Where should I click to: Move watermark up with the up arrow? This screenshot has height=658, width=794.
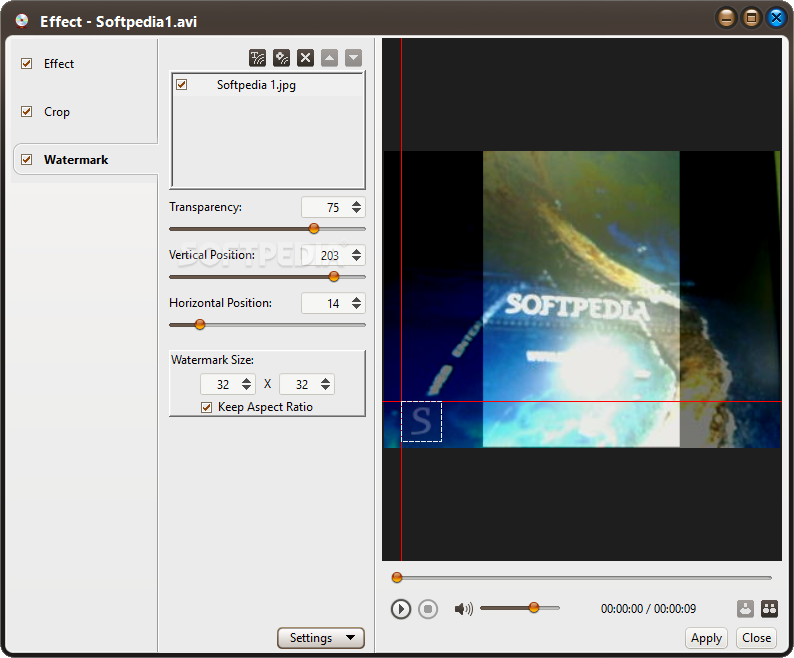(x=330, y=58)
